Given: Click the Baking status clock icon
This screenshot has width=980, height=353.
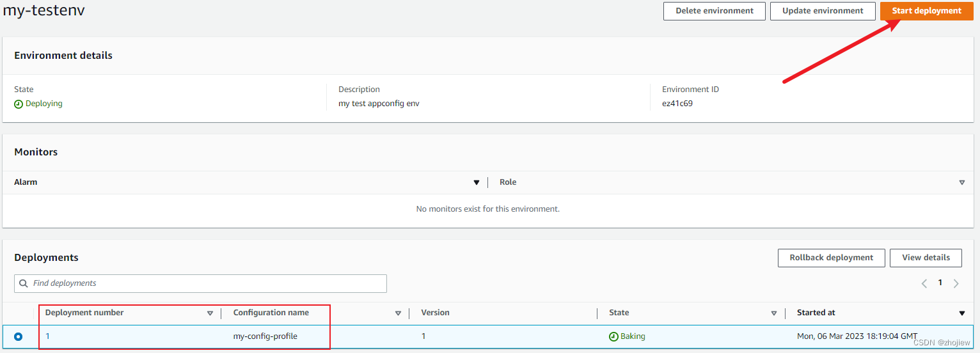Looking at the screenshot, I should click(613, 336).
